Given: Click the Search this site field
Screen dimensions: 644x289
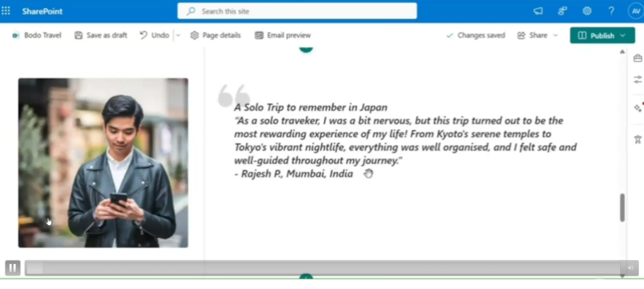Looking at the screenshot, I should [297, 11].
